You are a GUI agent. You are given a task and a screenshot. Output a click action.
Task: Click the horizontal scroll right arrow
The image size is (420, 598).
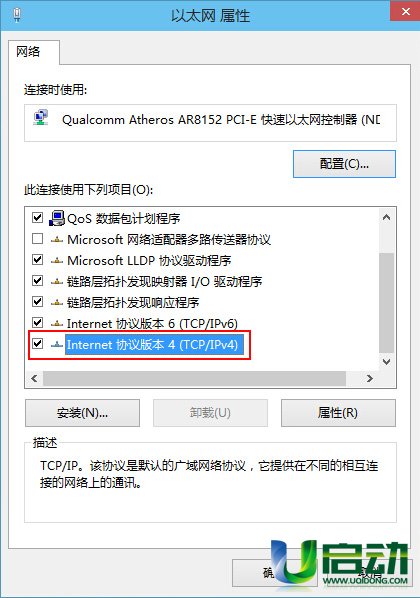pyautogui.click(x=369, y=378)
